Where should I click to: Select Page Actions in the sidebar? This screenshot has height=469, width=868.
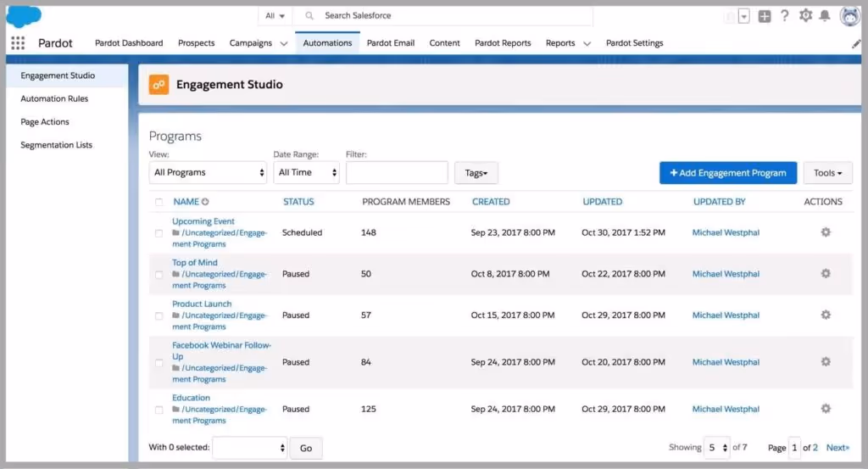click(x=45, y=122)
